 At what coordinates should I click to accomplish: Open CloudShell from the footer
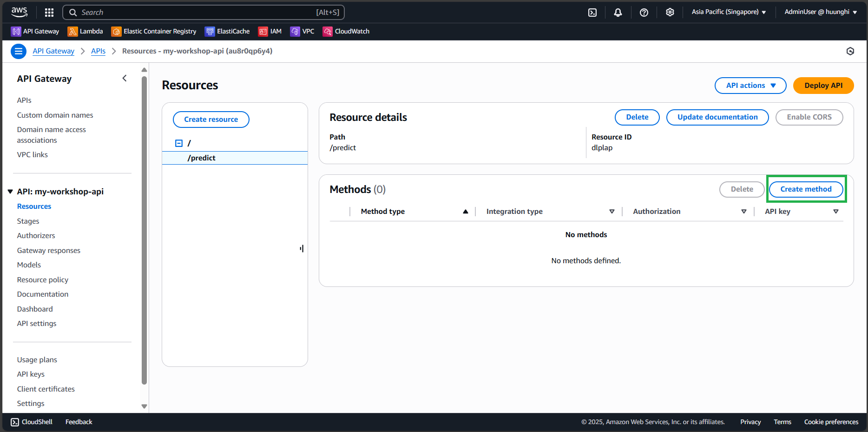point(32,422)
